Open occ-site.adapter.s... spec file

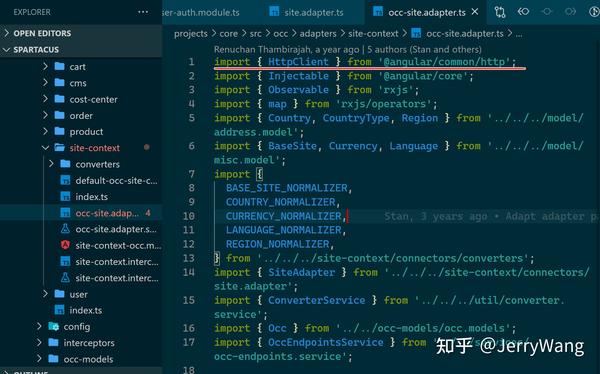116,229
